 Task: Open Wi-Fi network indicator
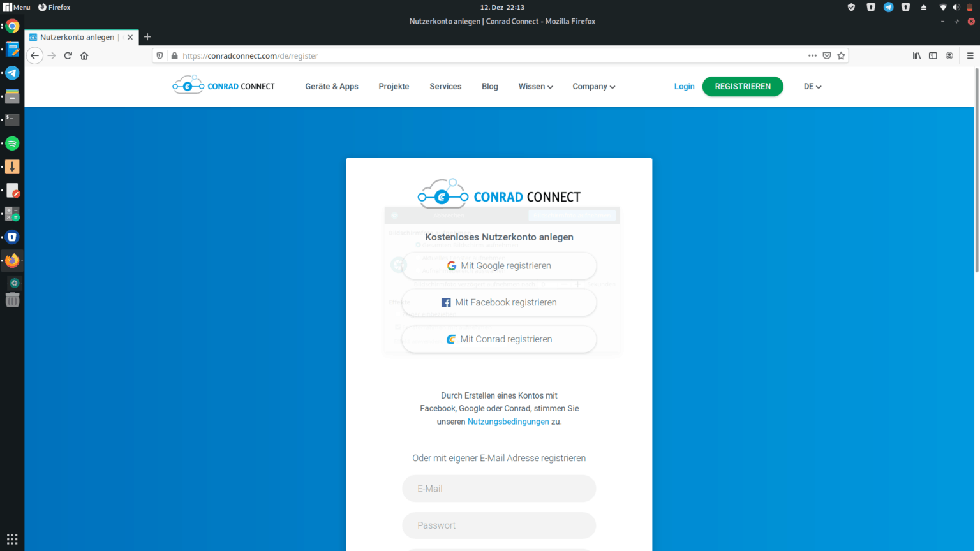coord(942,7)
